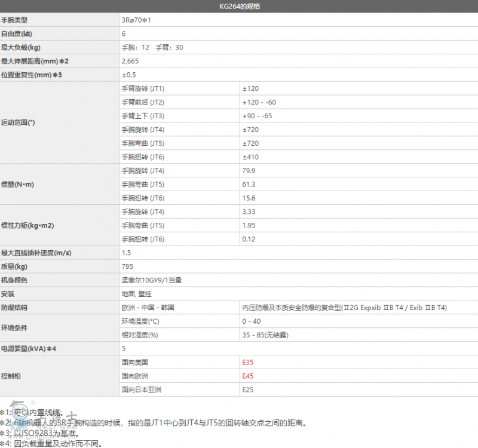Click the 2,665 maximum reach value
Image resolution: width=478 pixels, height=448 pixels.
130,62
